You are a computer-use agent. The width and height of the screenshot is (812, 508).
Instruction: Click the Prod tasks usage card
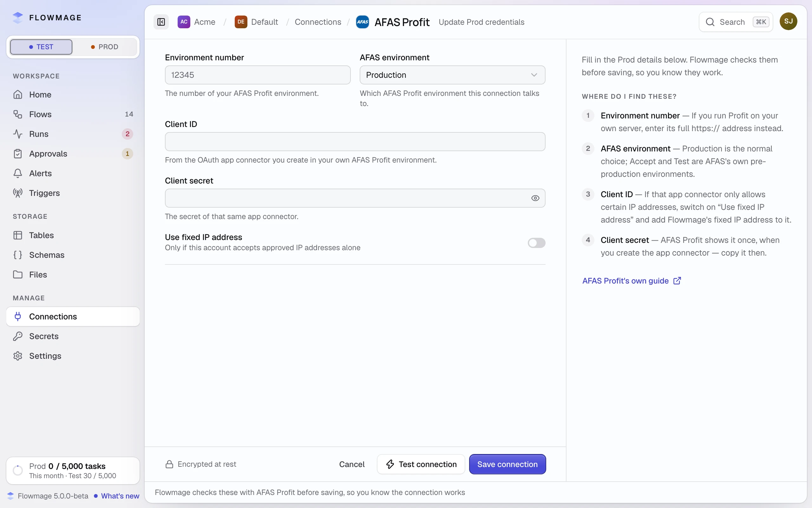coord(73,471)
